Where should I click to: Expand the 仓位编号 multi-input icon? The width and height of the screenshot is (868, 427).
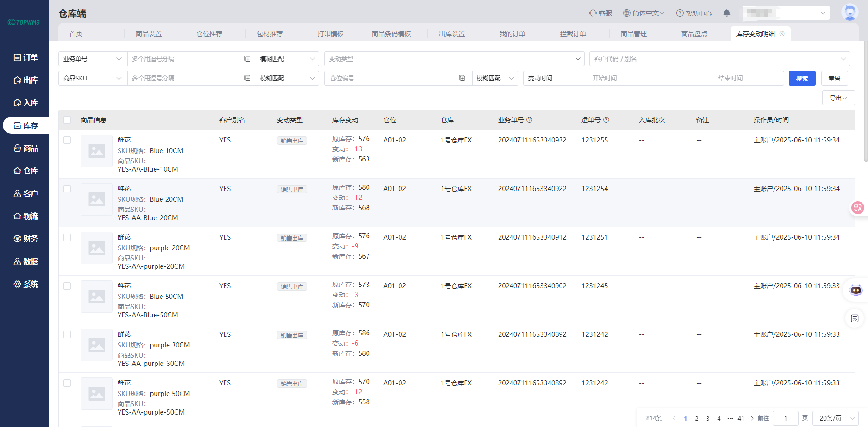[x=462, y=78]
